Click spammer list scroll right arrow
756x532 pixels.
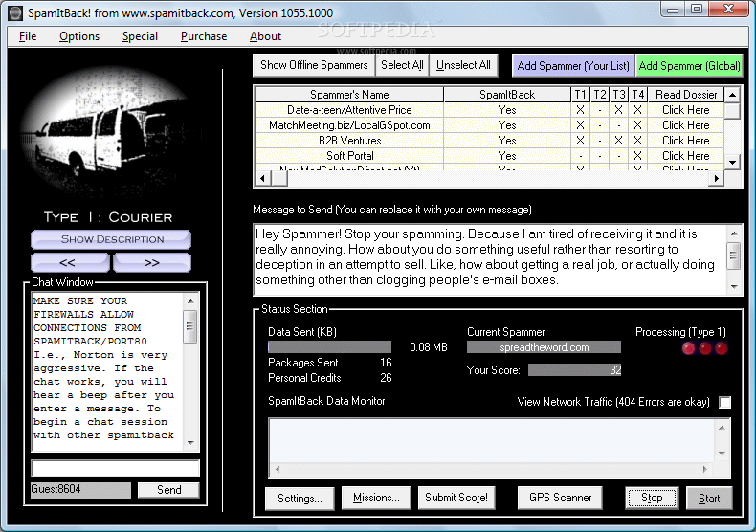click(717, 178)
